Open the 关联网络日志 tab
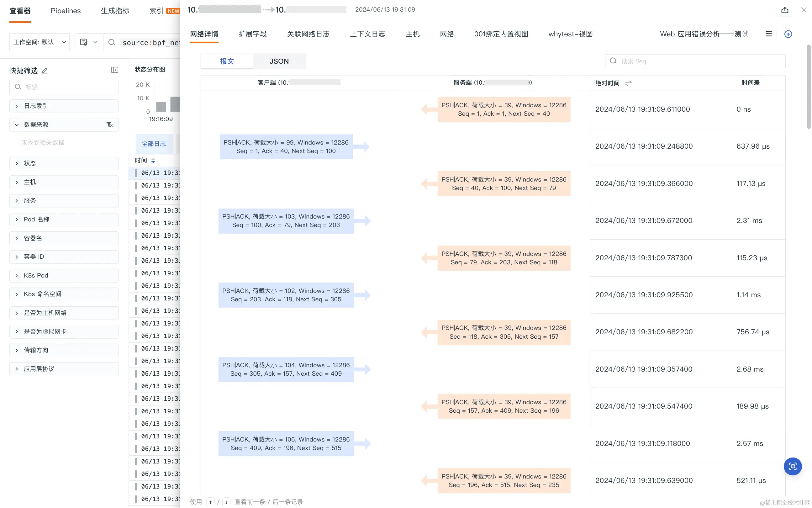The image size is (812, 508). 308,34
